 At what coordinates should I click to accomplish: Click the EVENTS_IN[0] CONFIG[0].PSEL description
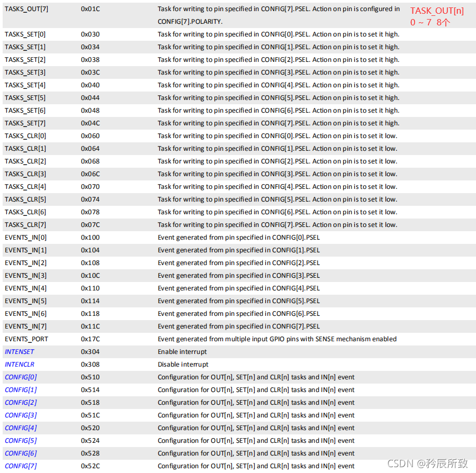point(239,238)
